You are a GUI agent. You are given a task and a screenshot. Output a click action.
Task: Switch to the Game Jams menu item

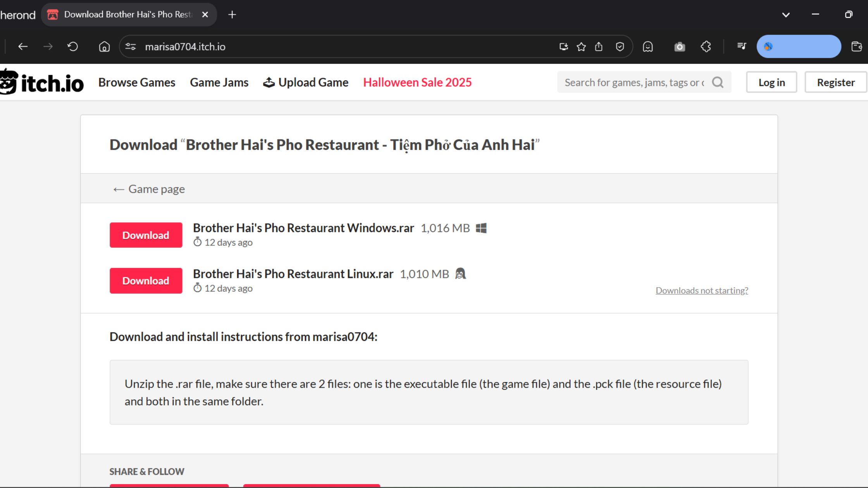pyautogui.click(x=219, y=82)
